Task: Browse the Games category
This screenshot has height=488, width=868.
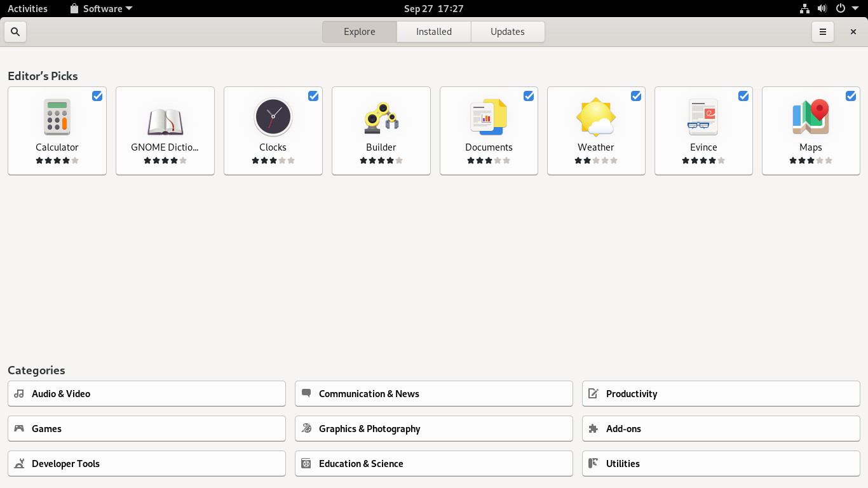Action: click(147, 429)
